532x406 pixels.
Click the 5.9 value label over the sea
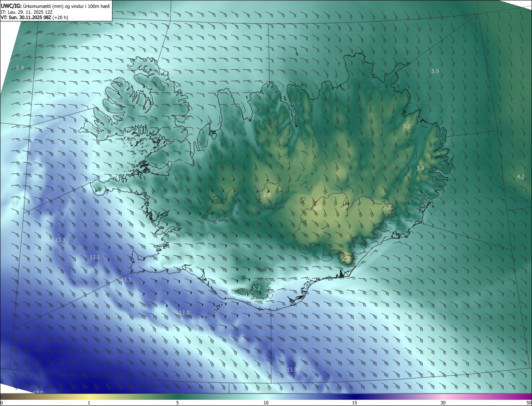pos(435,71)
